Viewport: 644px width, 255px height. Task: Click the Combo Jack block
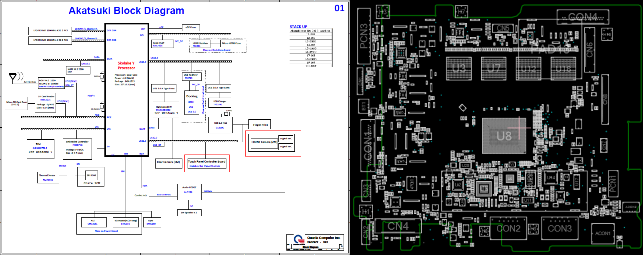tap(141, 195)
